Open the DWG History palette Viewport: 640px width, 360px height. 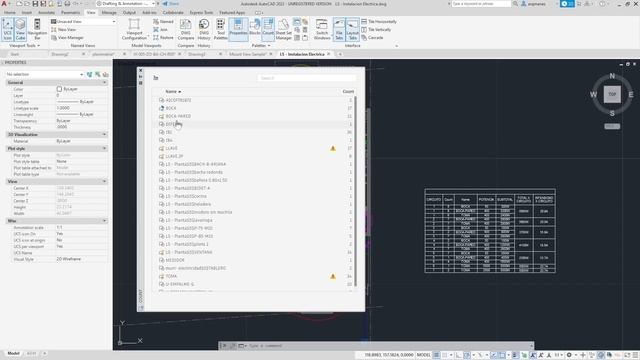204,29
